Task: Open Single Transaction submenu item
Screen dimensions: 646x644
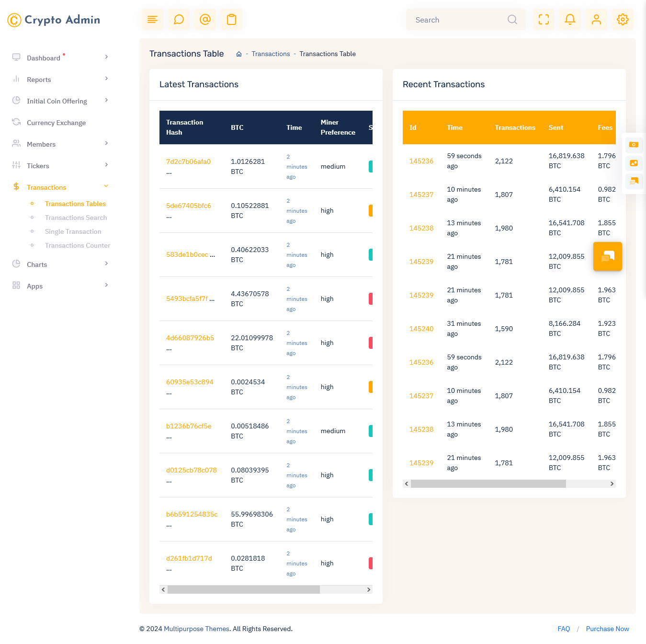Action: point(73,231)
